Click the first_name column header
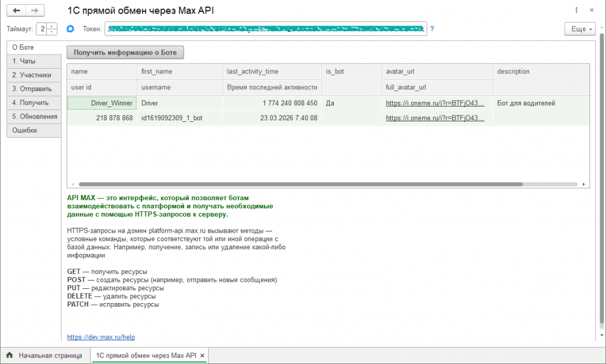This screenshot has width=606, height=364. (x=180, y=72)
